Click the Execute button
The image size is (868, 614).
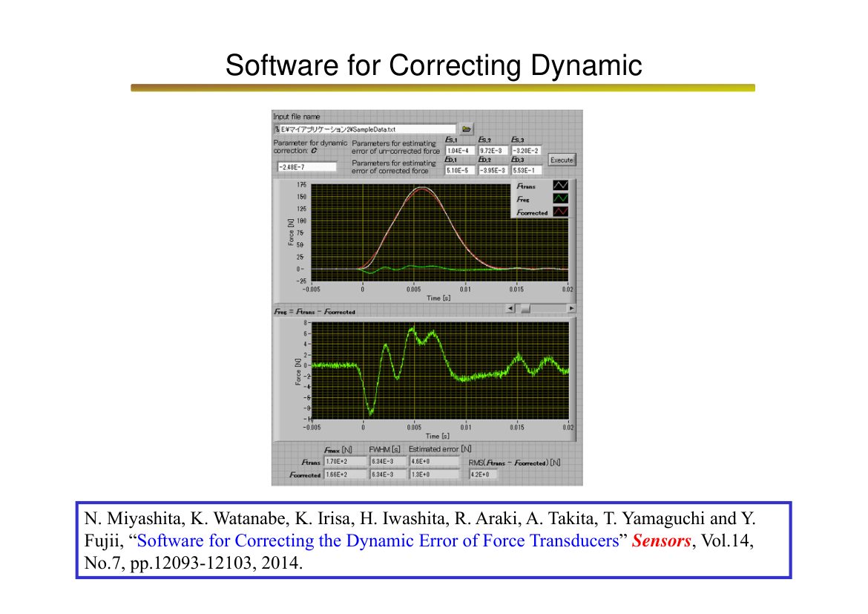(x=562, y=160)
